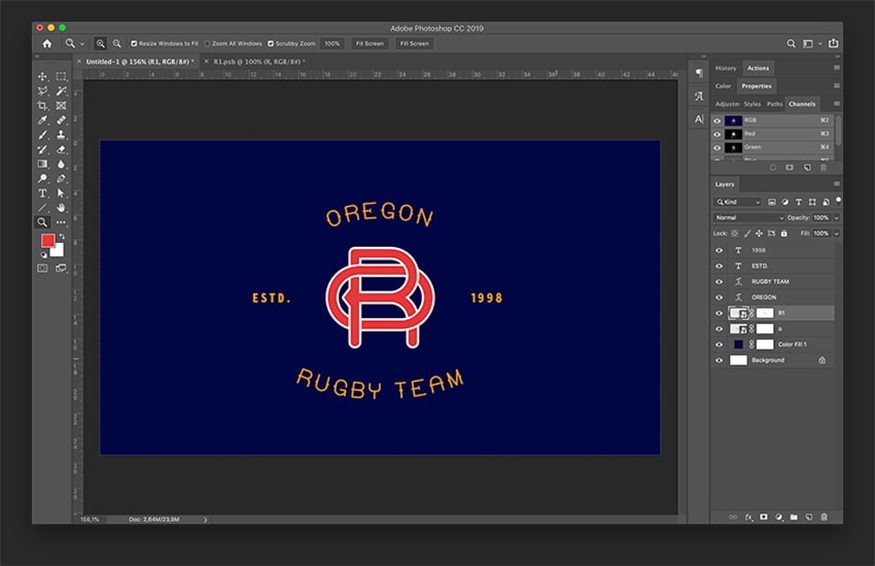Click the Home icon in options bar
This screenshot has width=875, height=566.
(47, 44)
